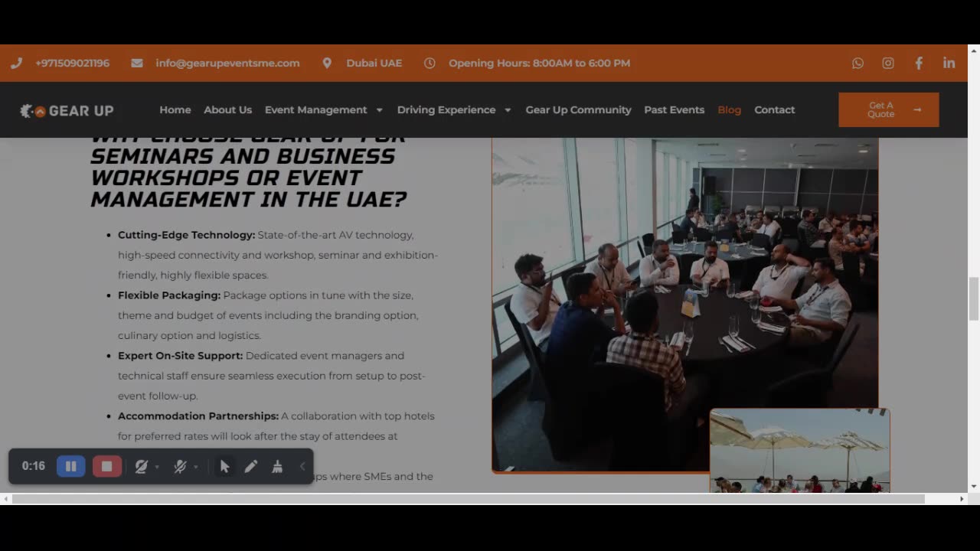Click the email envelope icon
The width and height of the screenshot is (980, 551).
click(137, 64)
